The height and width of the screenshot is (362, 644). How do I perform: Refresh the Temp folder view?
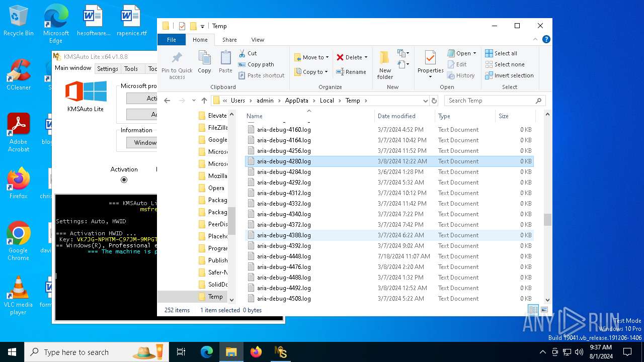click(435, 101)
